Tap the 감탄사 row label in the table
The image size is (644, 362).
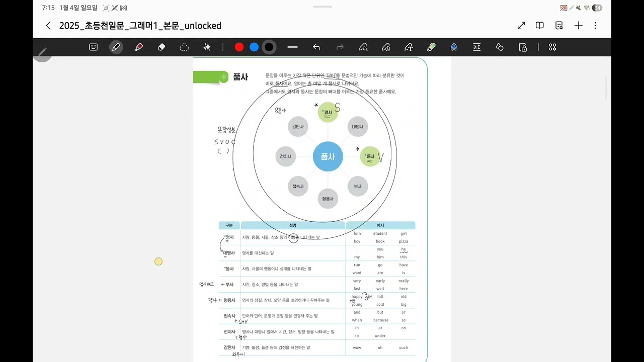(229, 347)
